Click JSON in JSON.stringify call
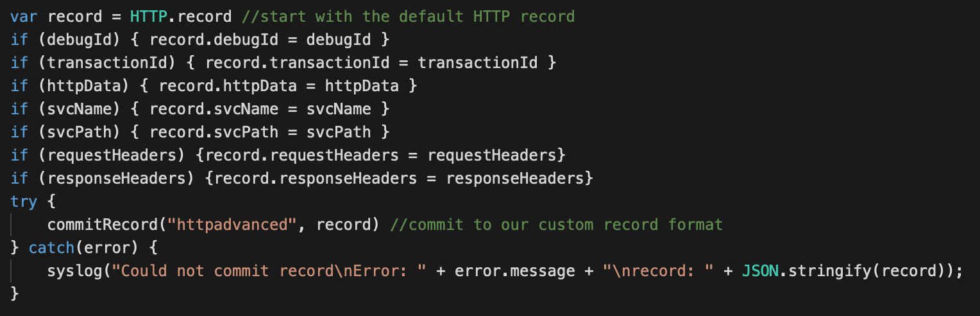The image size is (980, 316). [760, 270]
